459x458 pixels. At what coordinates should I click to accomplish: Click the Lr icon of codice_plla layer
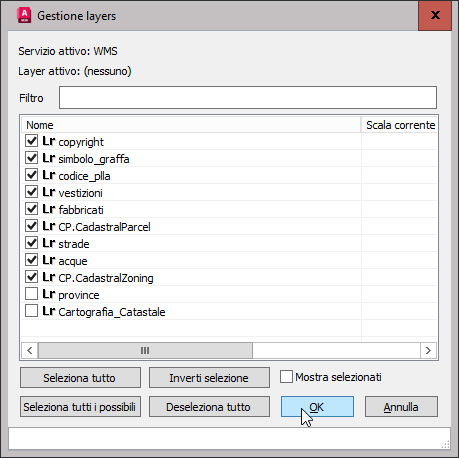point(49,175)
